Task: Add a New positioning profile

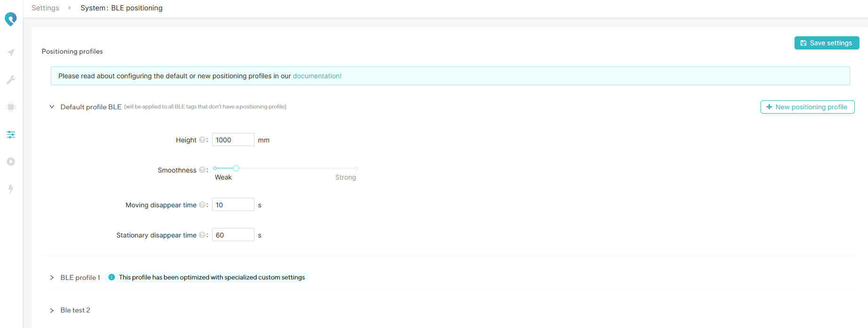Action: click(x=807, y=107)
